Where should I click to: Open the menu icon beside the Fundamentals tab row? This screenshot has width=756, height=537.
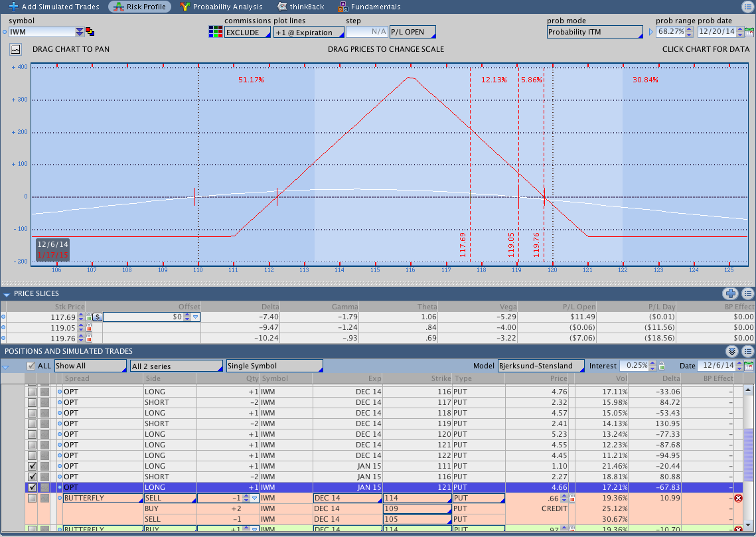(x=747, y=6)
